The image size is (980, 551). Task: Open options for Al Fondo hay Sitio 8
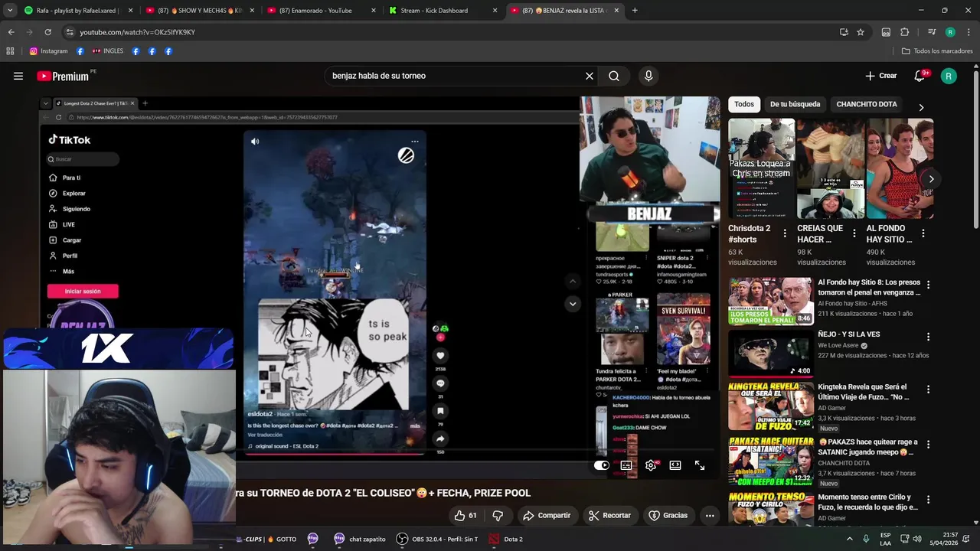pos(928,285)
